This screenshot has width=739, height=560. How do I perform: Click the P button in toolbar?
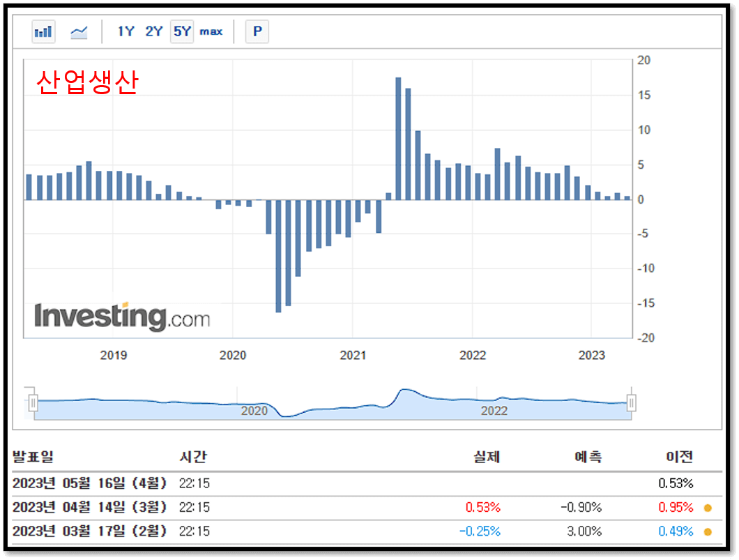[x=257, y=31]
